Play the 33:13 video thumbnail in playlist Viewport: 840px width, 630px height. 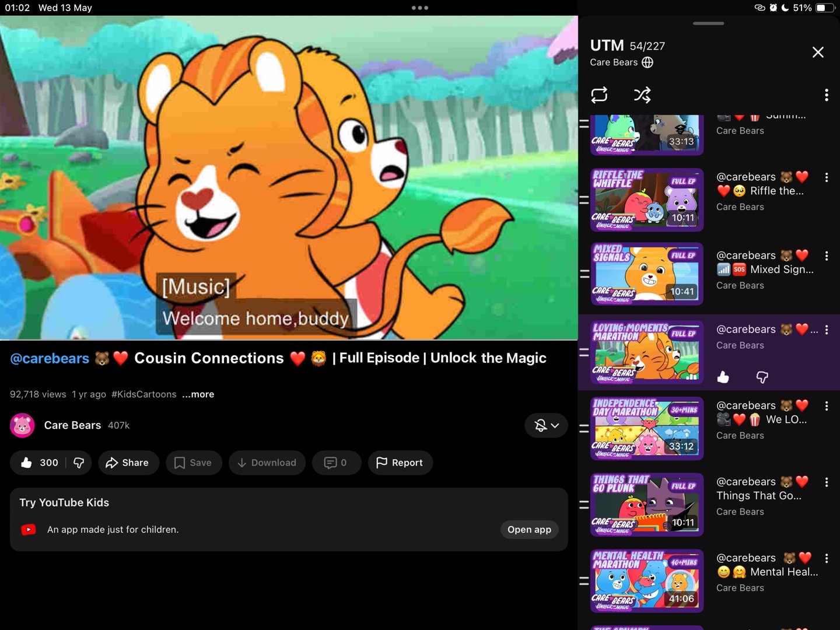[647, 135]
